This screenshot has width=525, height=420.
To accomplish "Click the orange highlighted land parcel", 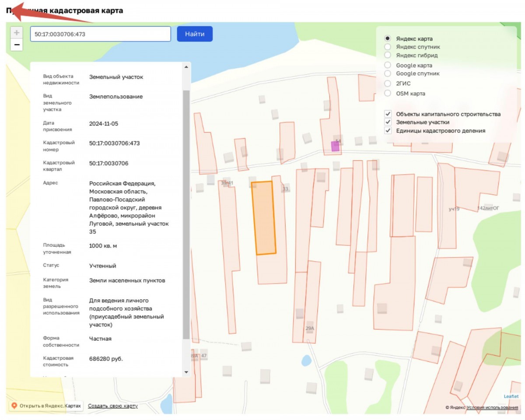I will click(264, 218).
